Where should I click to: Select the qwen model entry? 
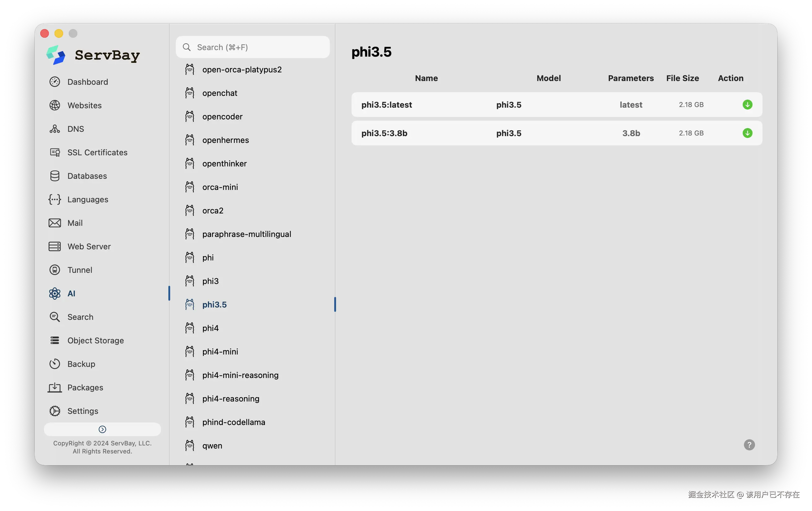point(212,446)
